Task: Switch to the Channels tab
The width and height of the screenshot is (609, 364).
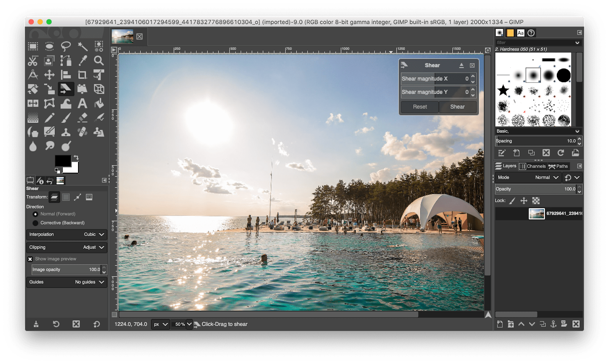Action: (x=533, y=166)
